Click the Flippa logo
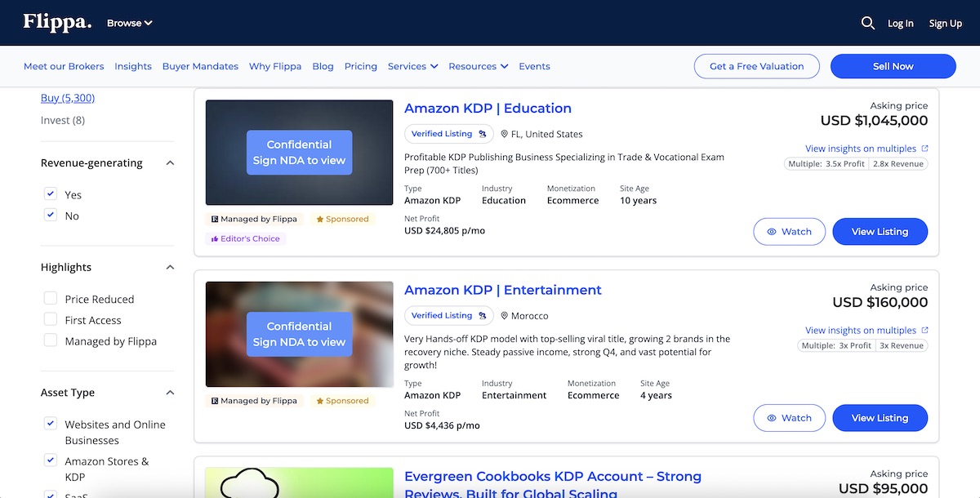This screenshot has width=980, height=498. coord(57,22)
